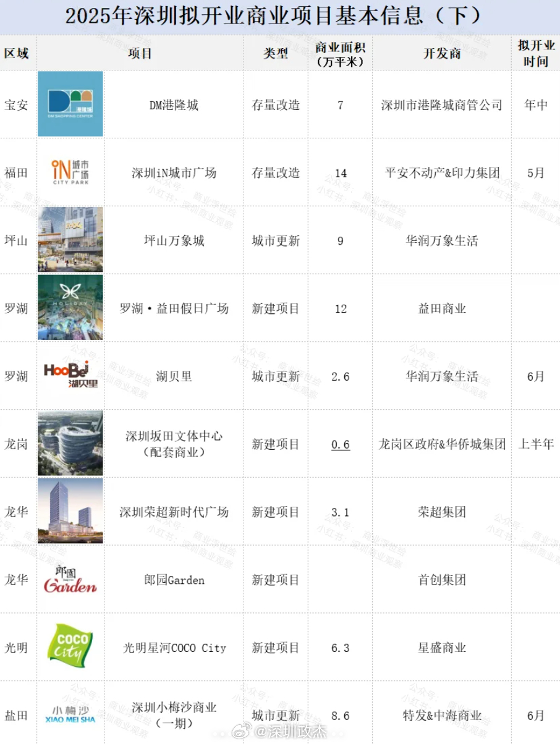560x744 pixels.
Task: Click the area value 6.3
Action: tap(341, 648)
